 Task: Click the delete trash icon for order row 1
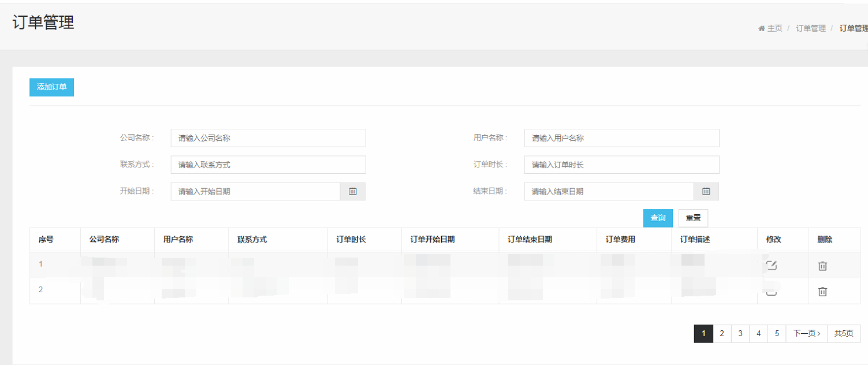click(822, 266)
